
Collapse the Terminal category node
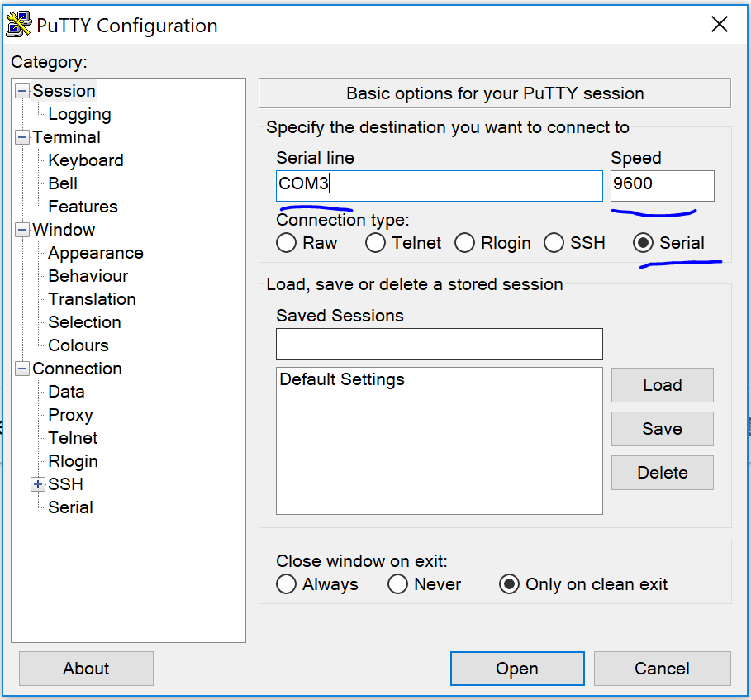tap(22, 137)
